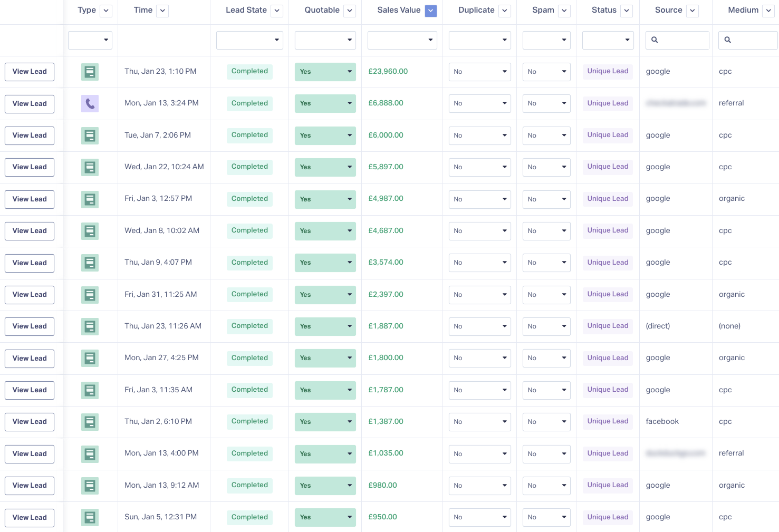Click form icon in Thu, Jan 2, 6:10 PM row
The image size is (779, 532).
[90, 422]
